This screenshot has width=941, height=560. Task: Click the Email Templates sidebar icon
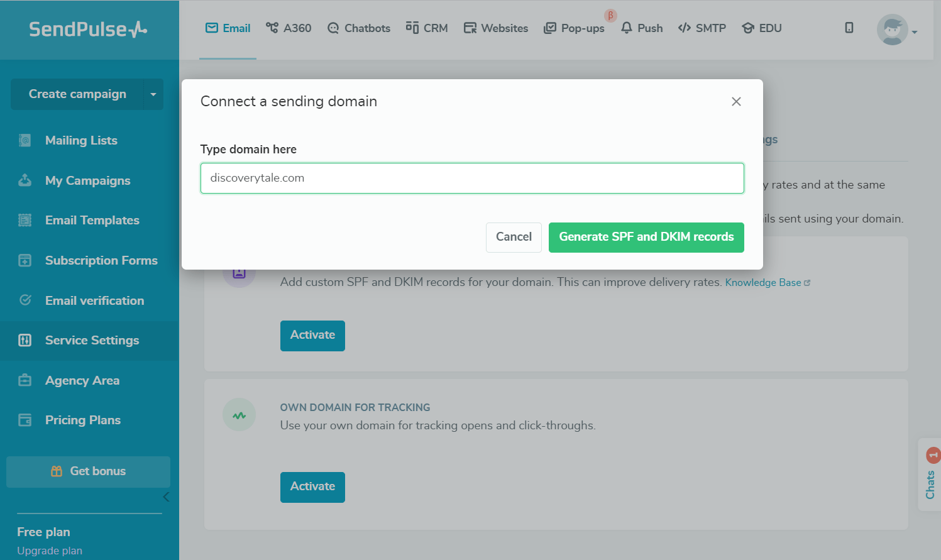tap(25, 221)
